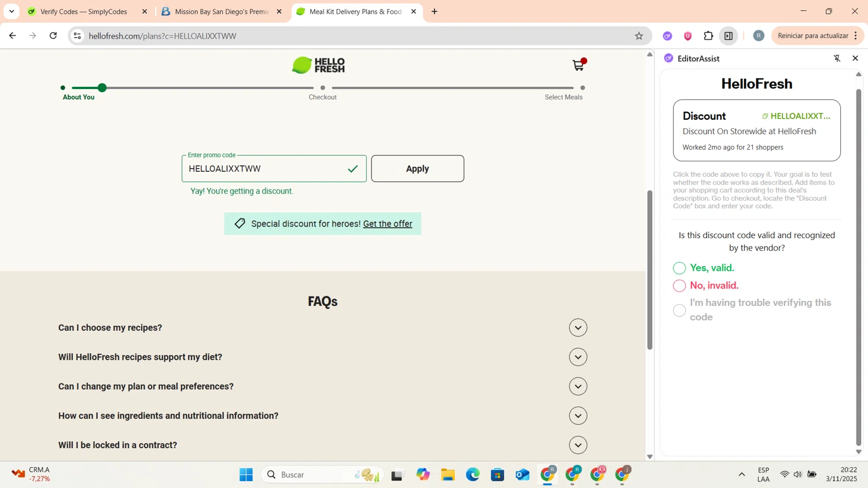Bookmark this page with the star icon
Viewport: 868px width, 488px height.
click(x=639, y=36)
